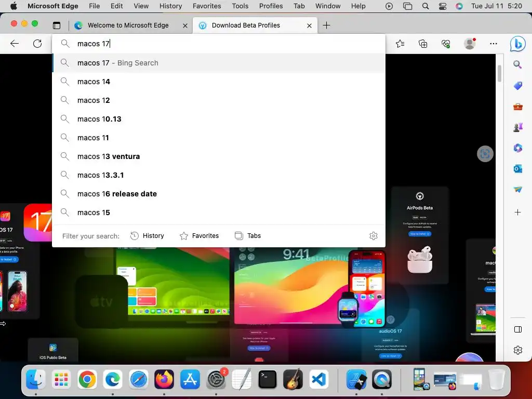This screenshot has height=399, width=532.
Task: Open the profile avatar icon
Action: (470, 44)
